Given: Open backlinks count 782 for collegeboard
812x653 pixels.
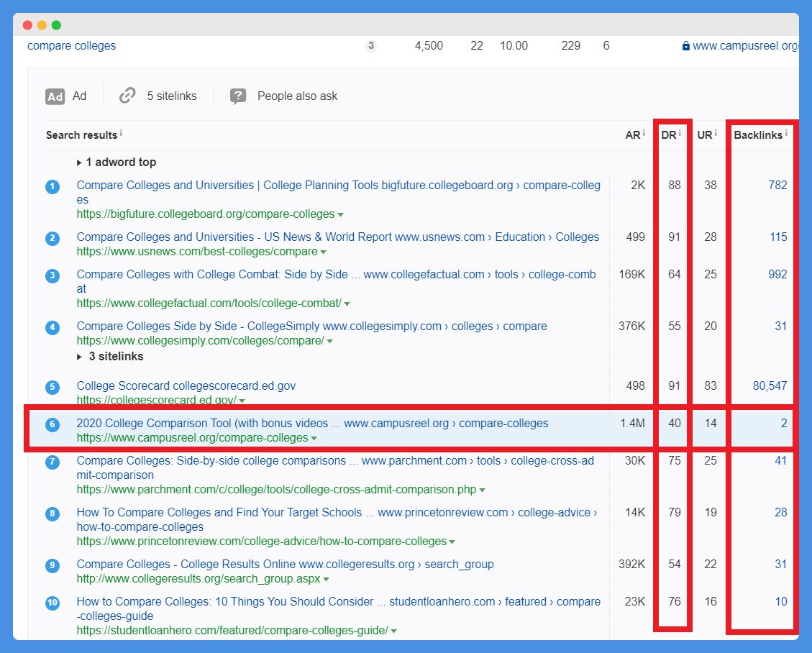Looking at the screenshot, I should click(777, 186).
